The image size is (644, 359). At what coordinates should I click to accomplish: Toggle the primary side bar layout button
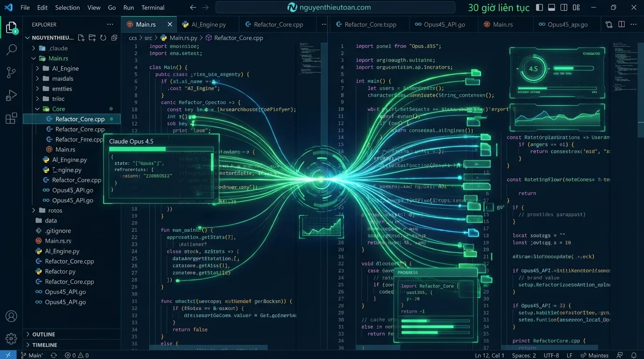(540, 7)
